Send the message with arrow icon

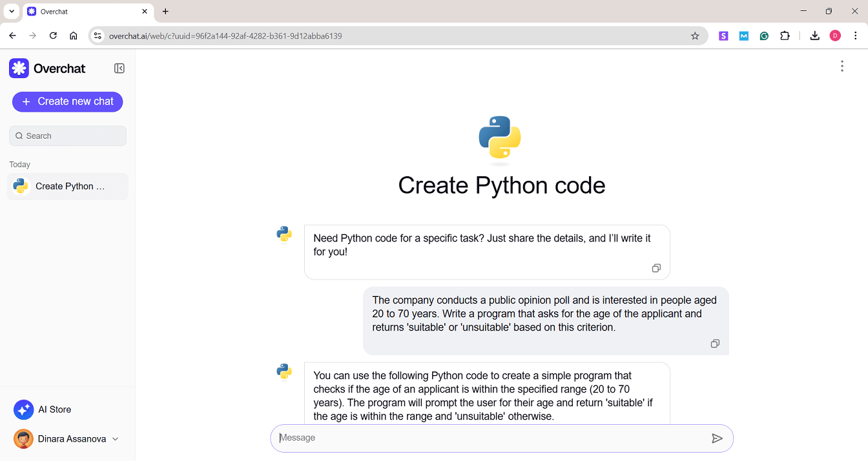pyautogui.click(x=717, y=438)
